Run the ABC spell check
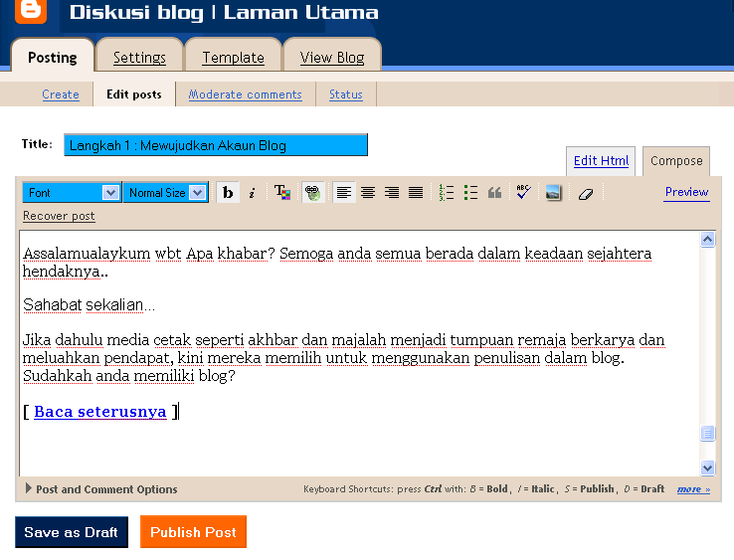Image resolution: width=734 pixels, height=560 pixels. pos(523,192)
